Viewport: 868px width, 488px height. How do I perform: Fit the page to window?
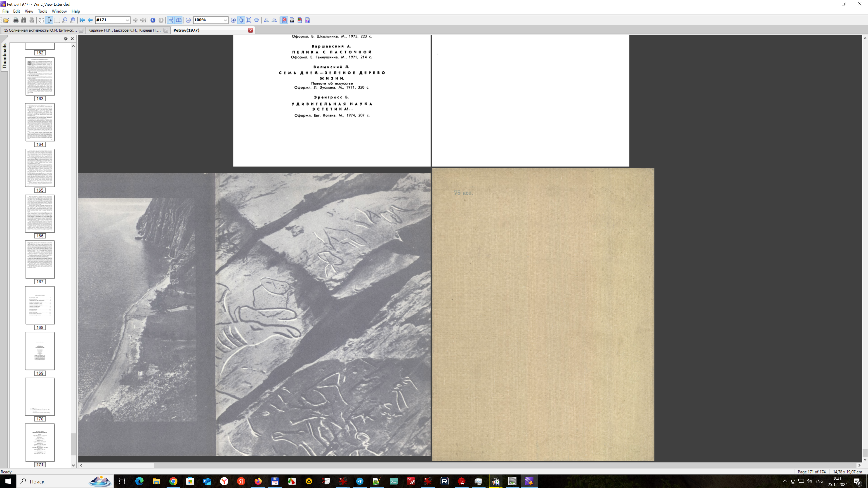click(249, 20)
